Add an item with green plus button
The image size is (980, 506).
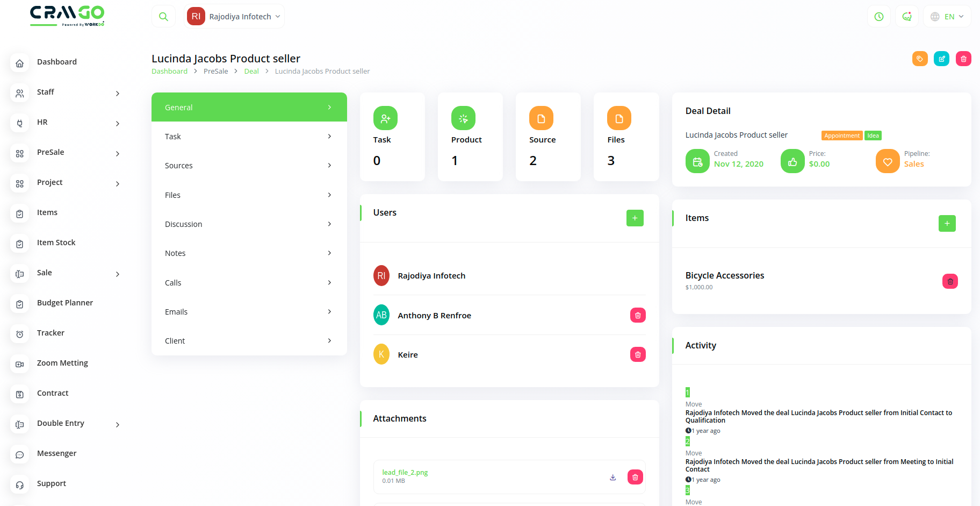pos(947,223)
